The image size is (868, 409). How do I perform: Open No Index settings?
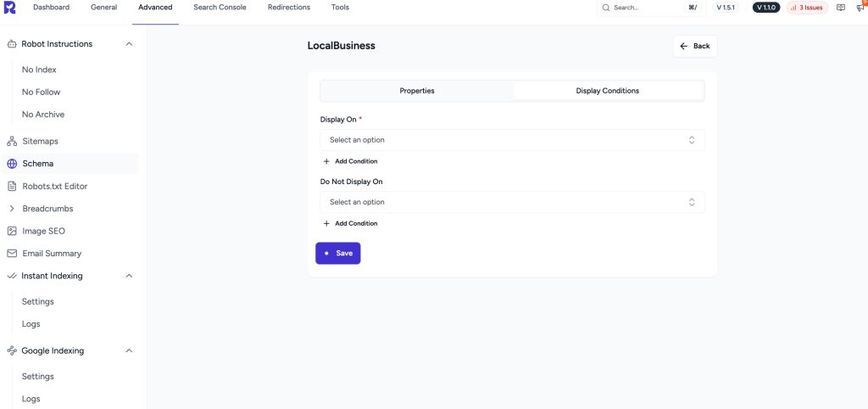[x=39, y=70]
